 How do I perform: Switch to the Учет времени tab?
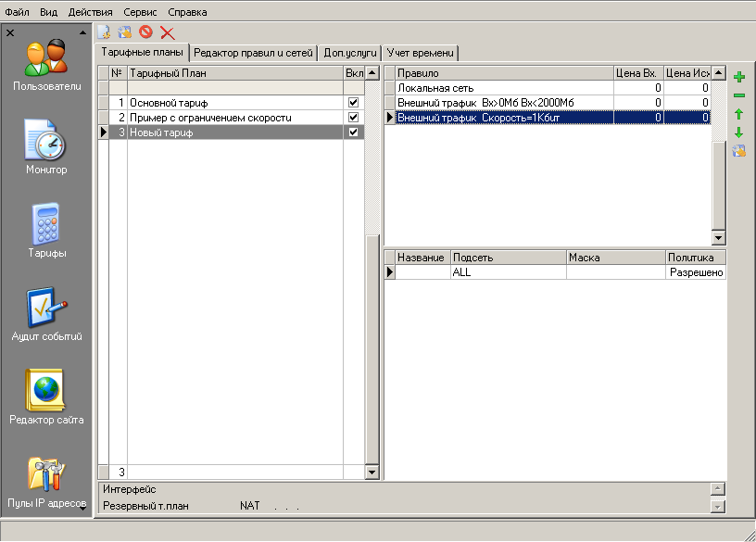coord(422,53)
